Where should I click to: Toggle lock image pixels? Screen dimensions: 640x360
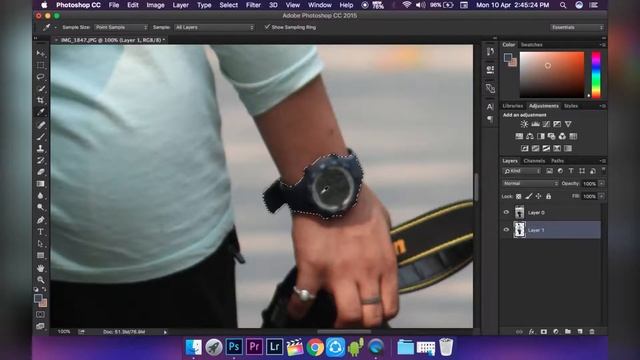coord(529,196)
